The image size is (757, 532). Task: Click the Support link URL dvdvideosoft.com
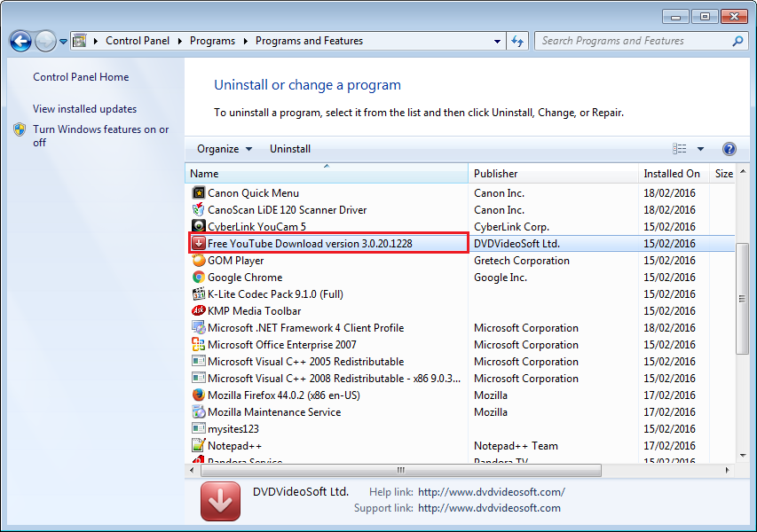[489, 508]
